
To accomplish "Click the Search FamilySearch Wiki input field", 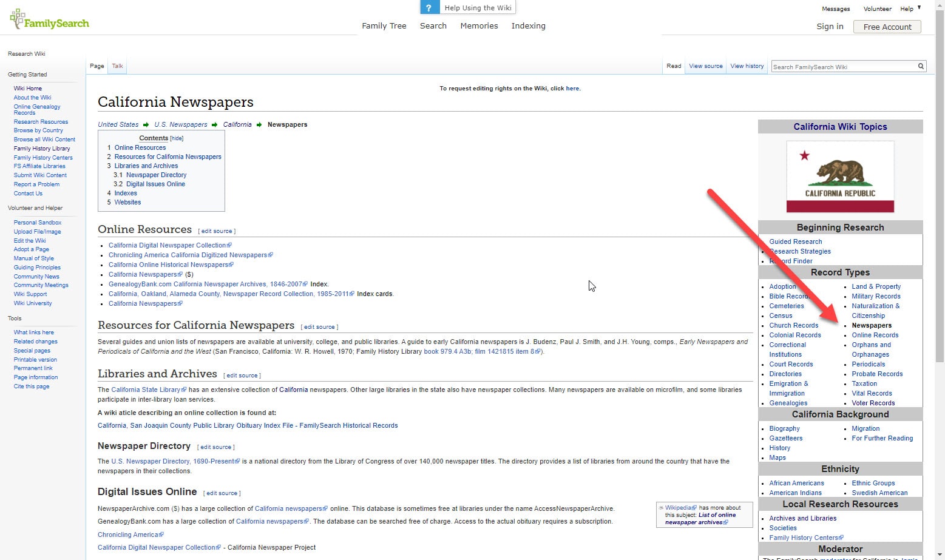I will pos(844,67).
